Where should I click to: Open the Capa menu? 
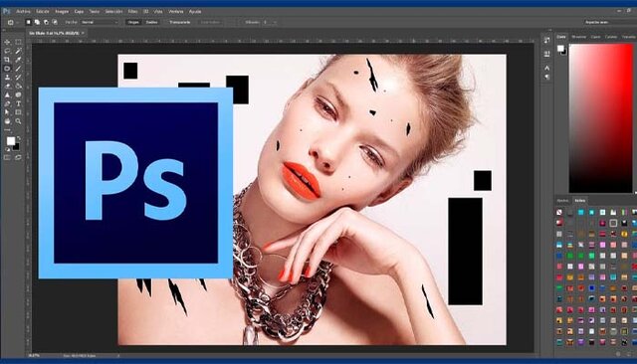pos(79,11)
